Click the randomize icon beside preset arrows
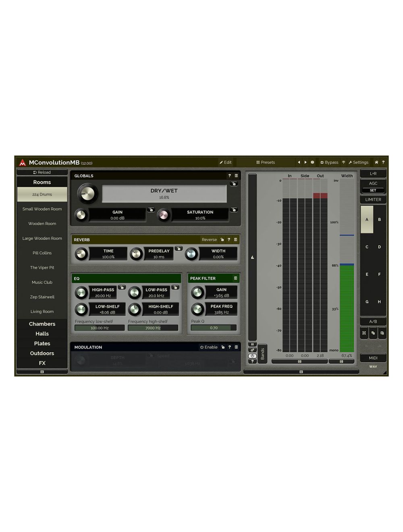This screenshot has width=403, height=532. point(312,162)
